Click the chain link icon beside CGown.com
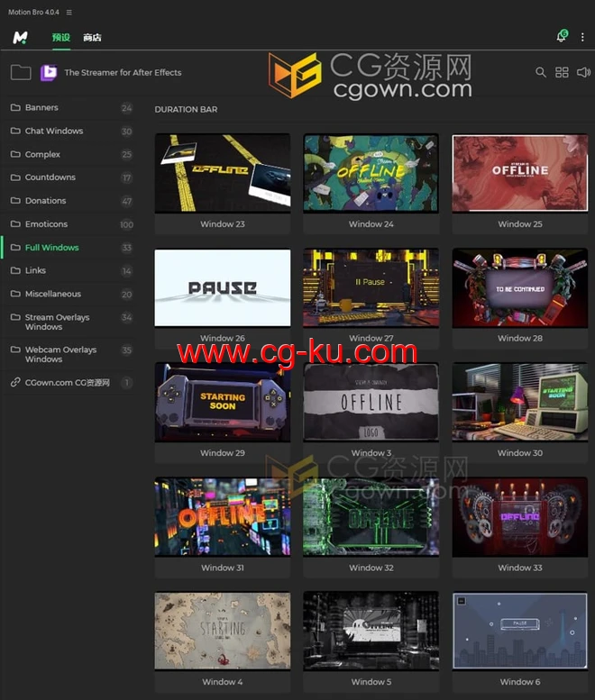 [x=15, y=382]
